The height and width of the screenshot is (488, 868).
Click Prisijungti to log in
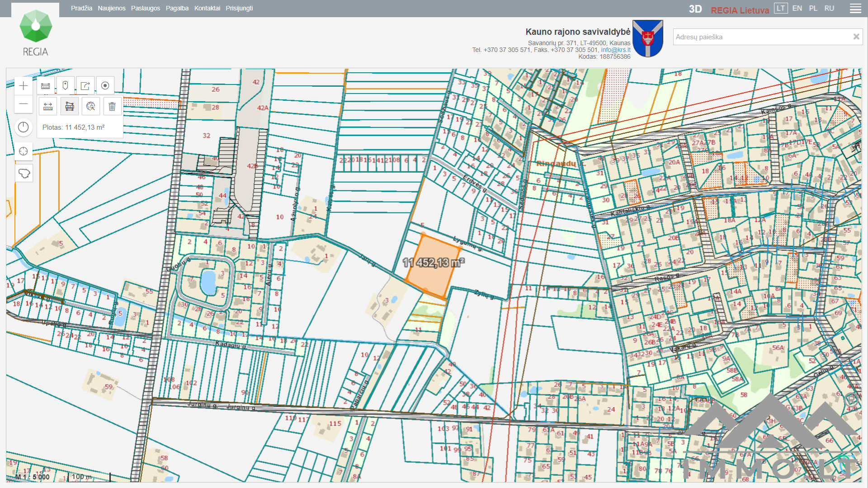[x=239, y=8]
